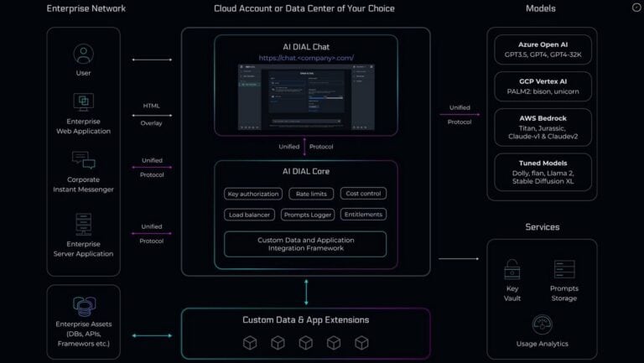
Task: Click the 'AI DIAL Core' heading
Action: point(306,171)
